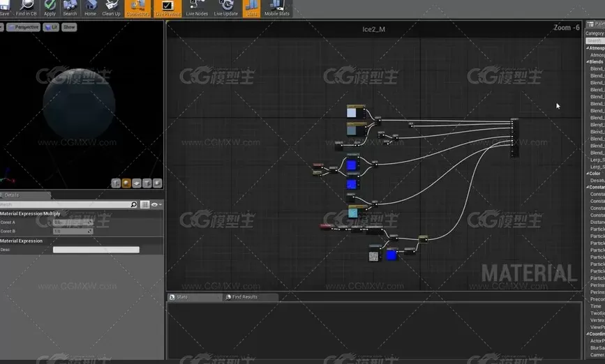Click the Desc text field
Image resolution: width=605 pixels, height=364 pixels.
click(x=96, y=250)
